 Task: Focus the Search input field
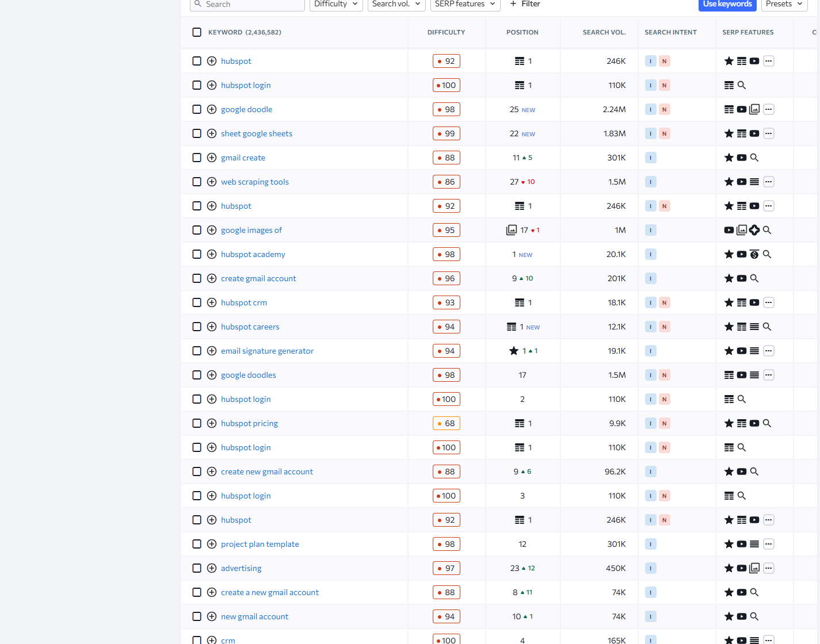[247, 4]
